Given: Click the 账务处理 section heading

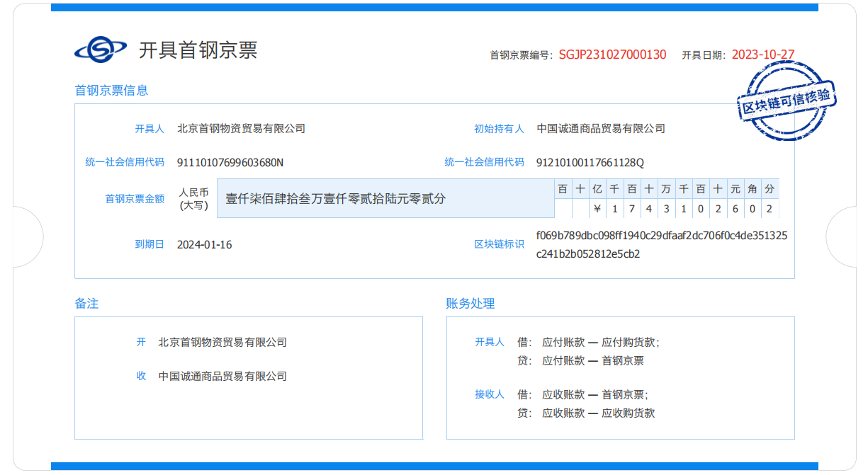Looking at the screenshot, I should [x=470, y=303].
